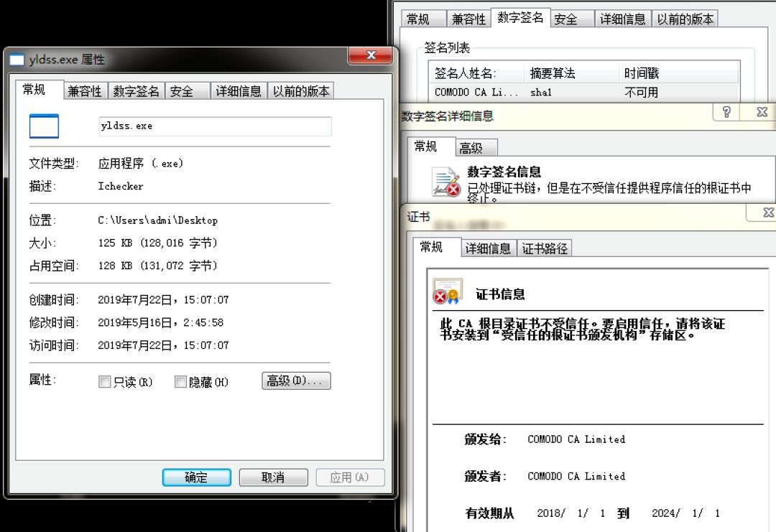Open the 证书路径 certification path tab
776x532 pixels.
click(x=545, y=248)
